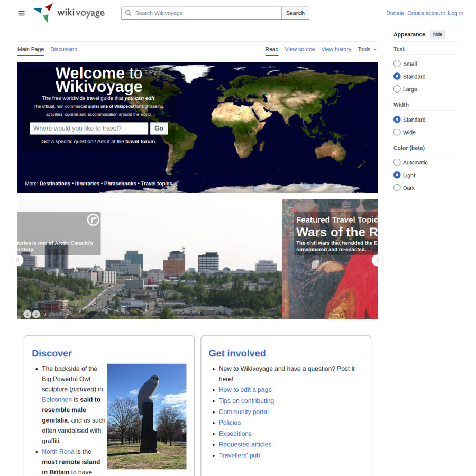Open Tips on contributing link
The image size is (476, 476).
click(246, 401)
